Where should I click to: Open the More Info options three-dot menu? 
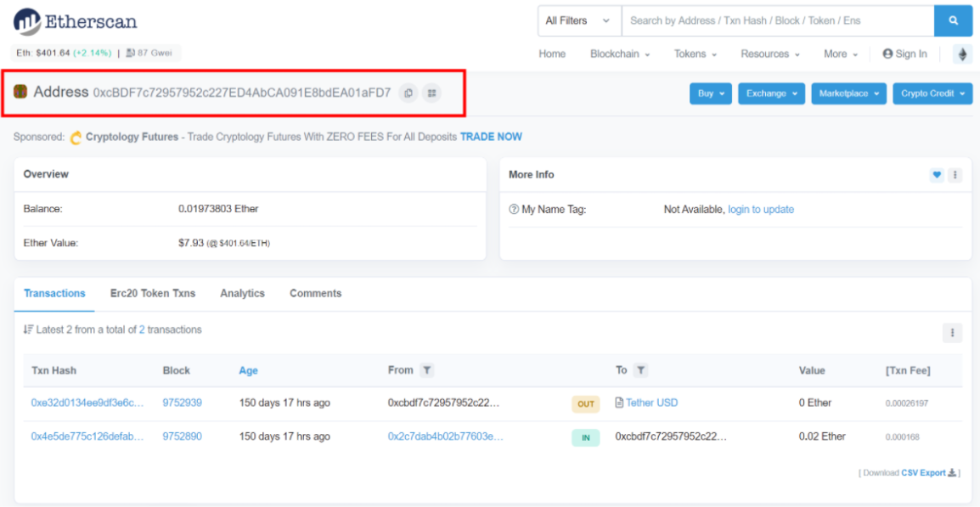[x=955, y=175]
